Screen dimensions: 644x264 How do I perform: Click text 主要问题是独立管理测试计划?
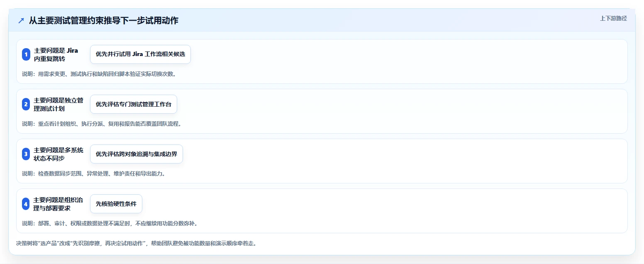coord(59,104)
